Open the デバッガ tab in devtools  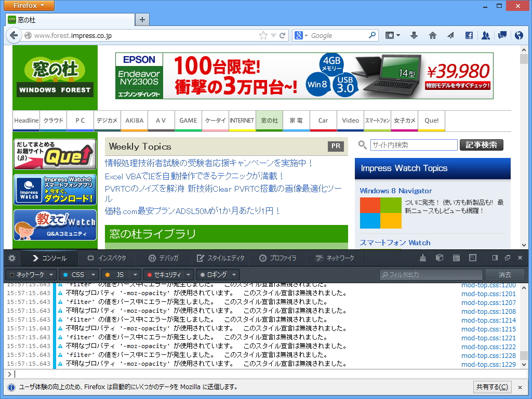pos(164,257)
